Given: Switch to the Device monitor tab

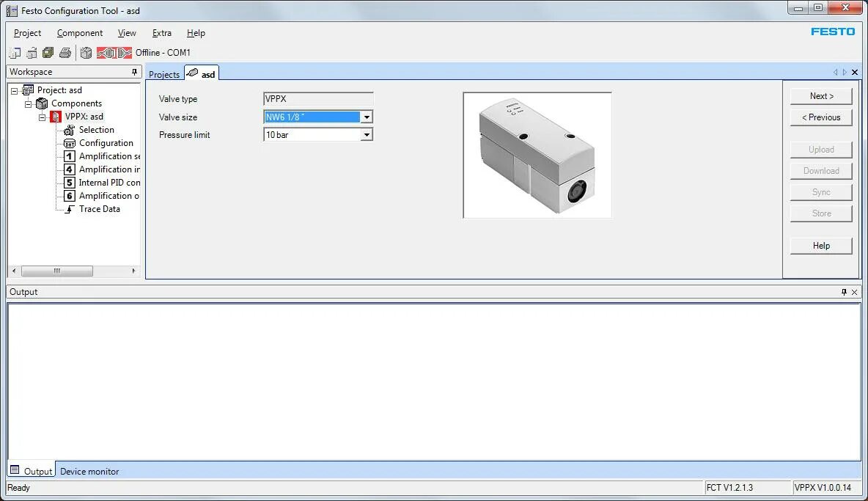Looking at the screenshot, I should click(x=89, y=471).
